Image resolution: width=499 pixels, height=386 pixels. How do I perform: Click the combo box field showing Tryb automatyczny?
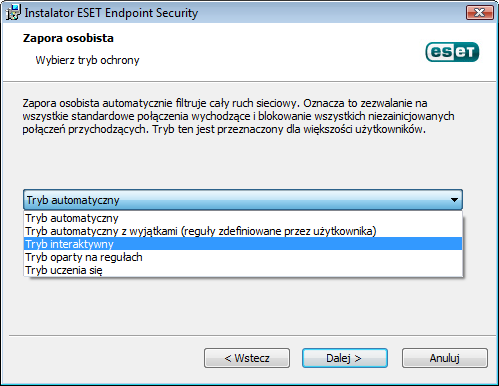(243, 200)
